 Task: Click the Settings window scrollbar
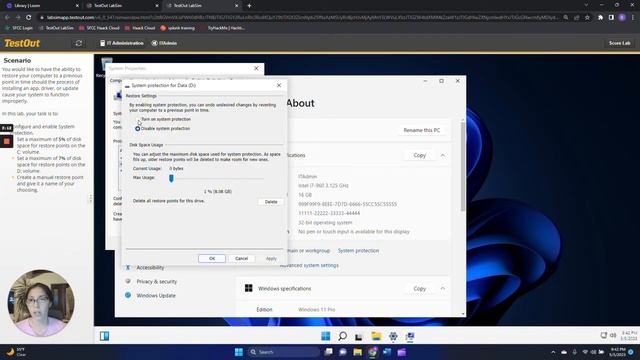click(463, 167)
